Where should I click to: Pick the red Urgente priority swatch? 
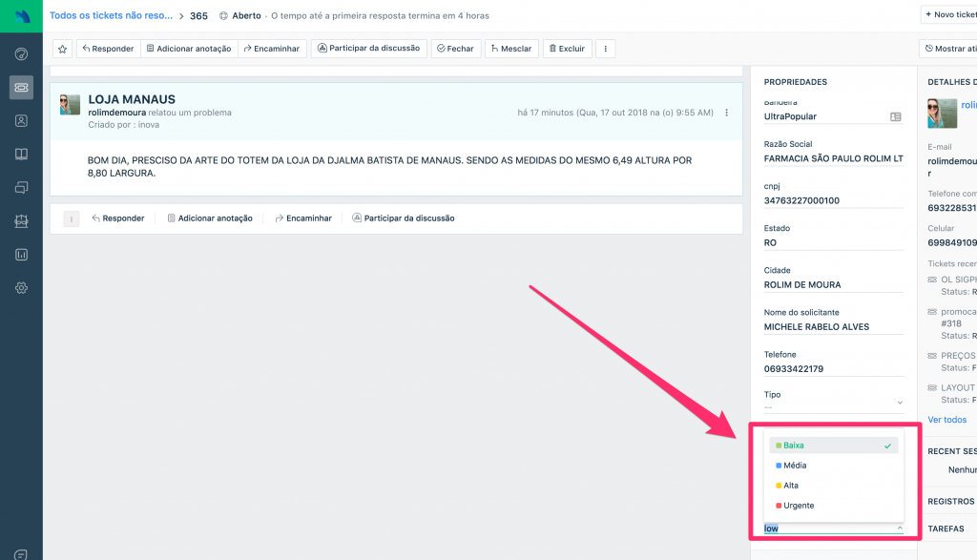tap(779, 506)
